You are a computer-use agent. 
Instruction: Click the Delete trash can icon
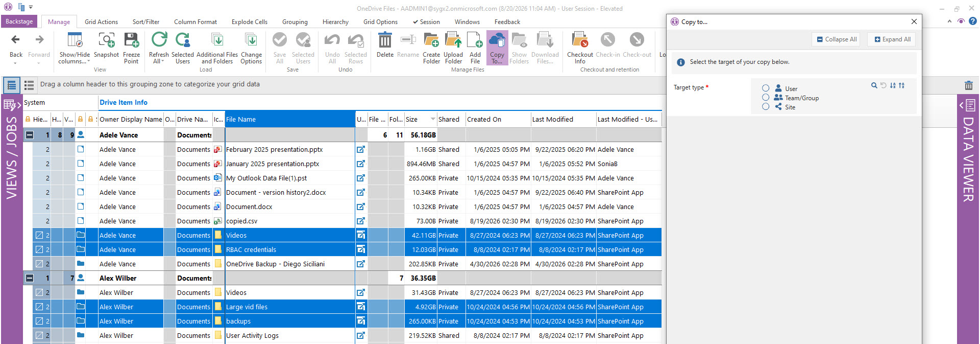tap(385, 40)
